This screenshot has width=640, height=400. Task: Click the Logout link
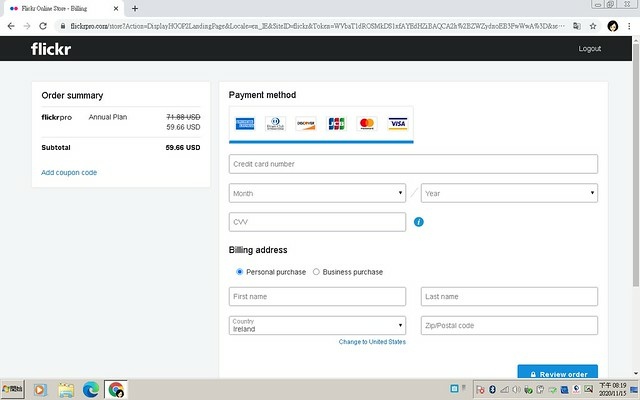click(589, 49)
